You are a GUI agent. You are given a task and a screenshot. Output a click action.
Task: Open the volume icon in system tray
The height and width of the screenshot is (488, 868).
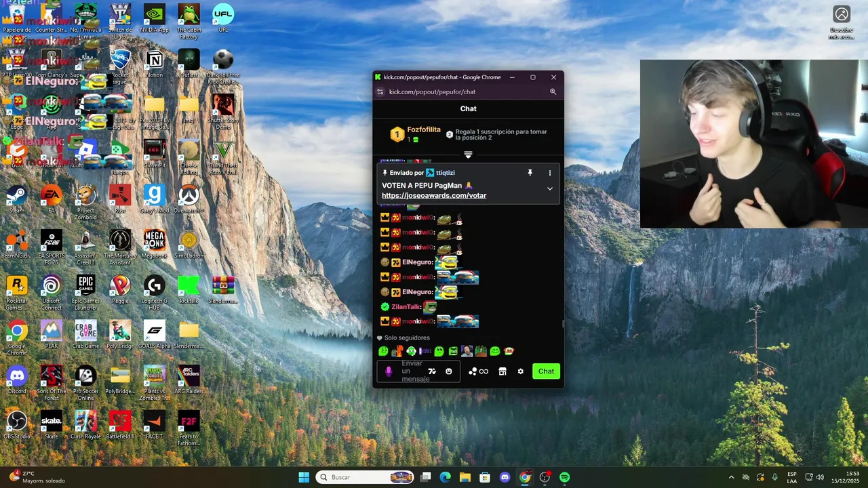(x=820, y=477)
